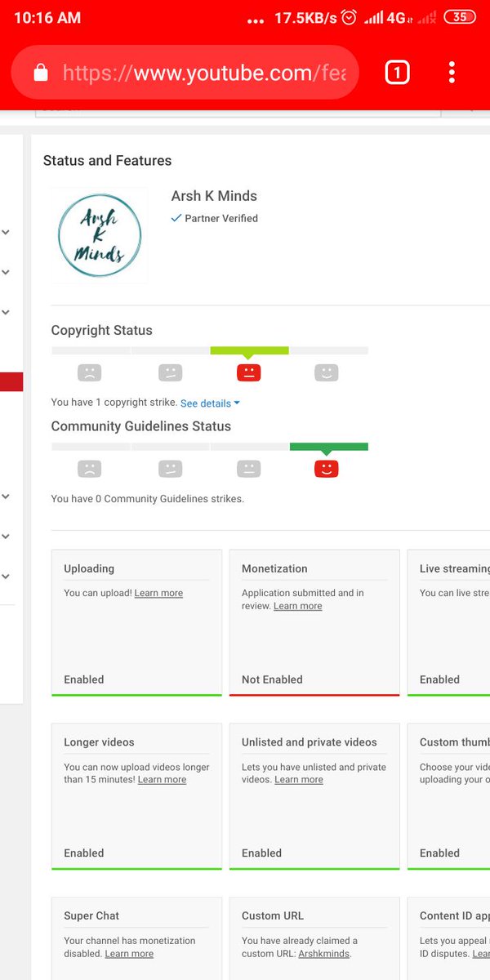Open Learn more link in Super Chat card
The height and width of the screenshot is (980, 490).
[x=129, y=954]
